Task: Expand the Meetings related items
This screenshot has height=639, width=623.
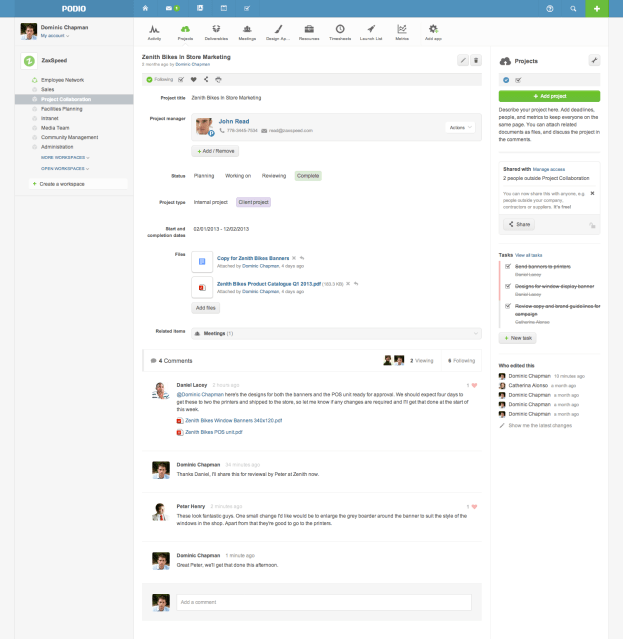Action: (337, 333)
